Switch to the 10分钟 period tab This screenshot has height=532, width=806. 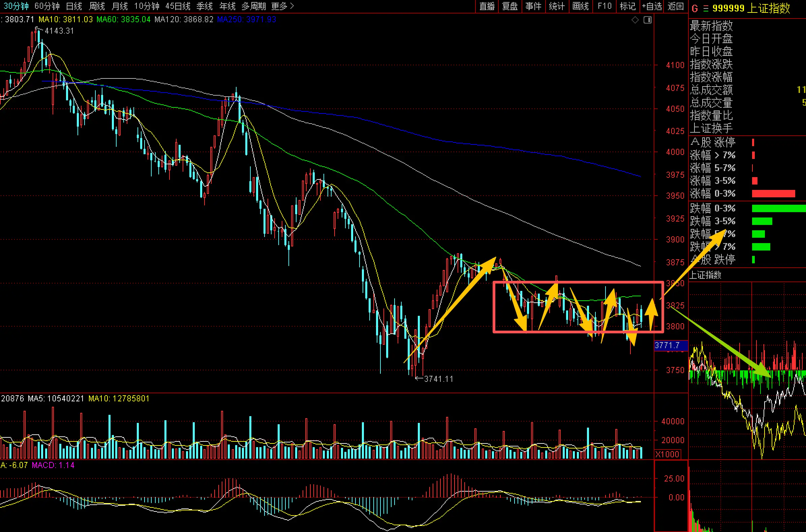coord(147,6)
